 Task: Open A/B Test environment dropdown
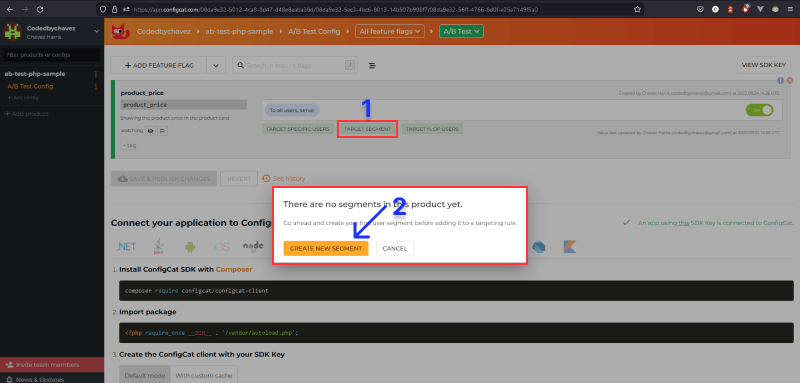[x=461, y=31]
